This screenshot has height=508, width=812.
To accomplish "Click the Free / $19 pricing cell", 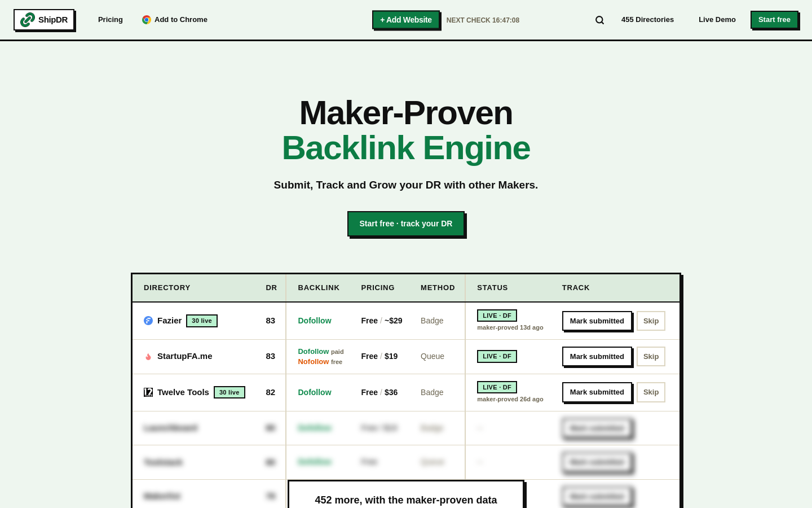I will click(379, 356).
